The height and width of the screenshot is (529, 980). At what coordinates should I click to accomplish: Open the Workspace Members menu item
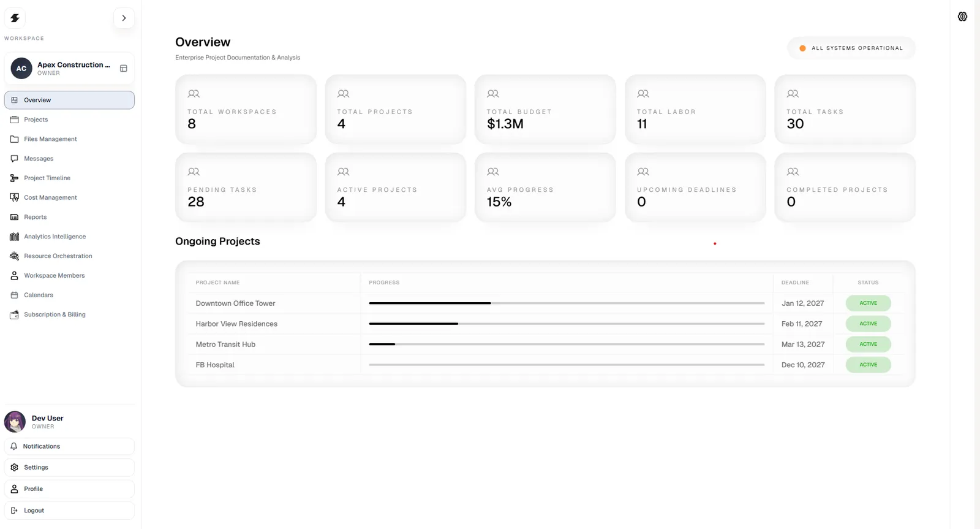[69, 276]
